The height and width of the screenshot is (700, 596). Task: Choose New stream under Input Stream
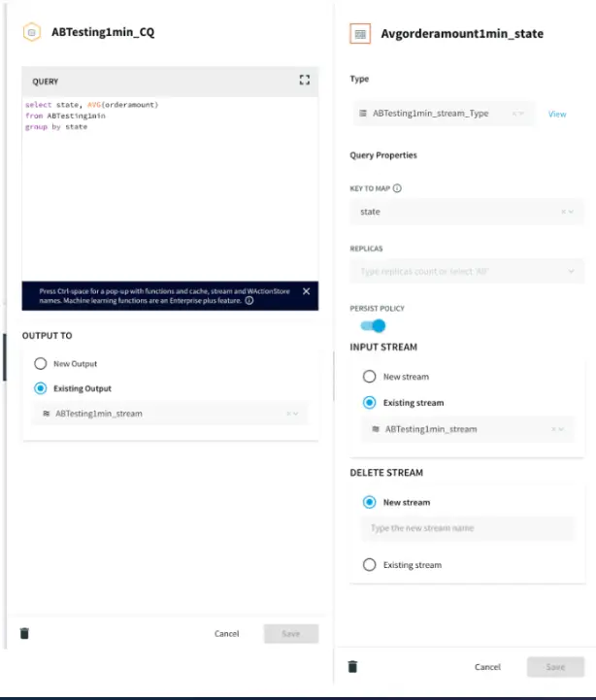click(x=369, y=377)
